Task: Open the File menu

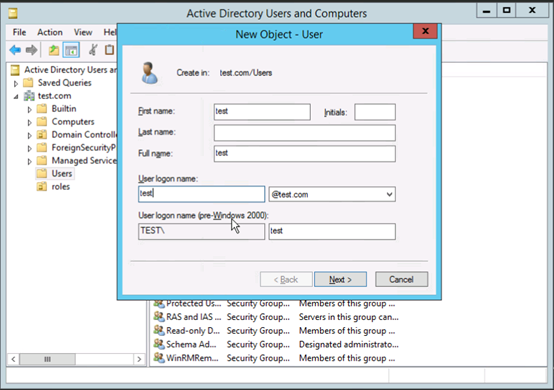Action: 19,32
